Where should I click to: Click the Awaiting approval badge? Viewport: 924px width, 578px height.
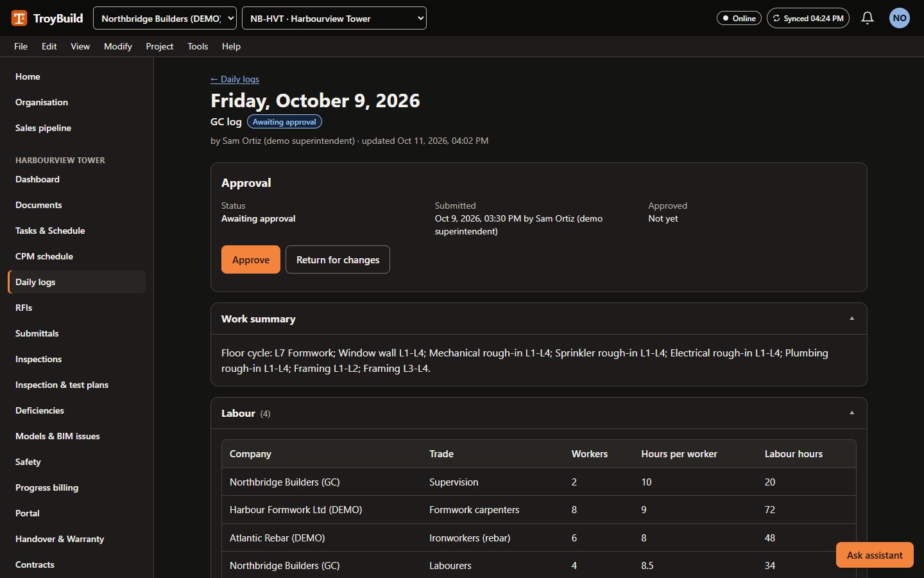(284, 121)
